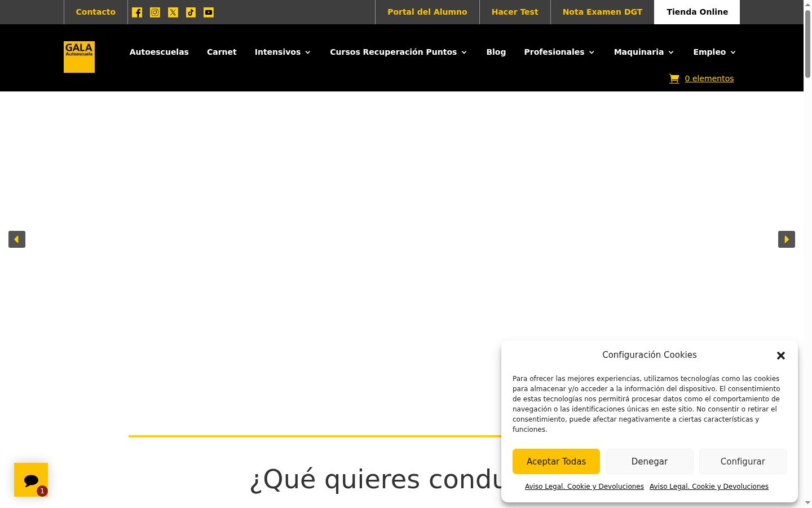Expand Cursos Recuperación Puntos menu
The width and height of the screenshot is (812, 508).
tap(399, 52)
